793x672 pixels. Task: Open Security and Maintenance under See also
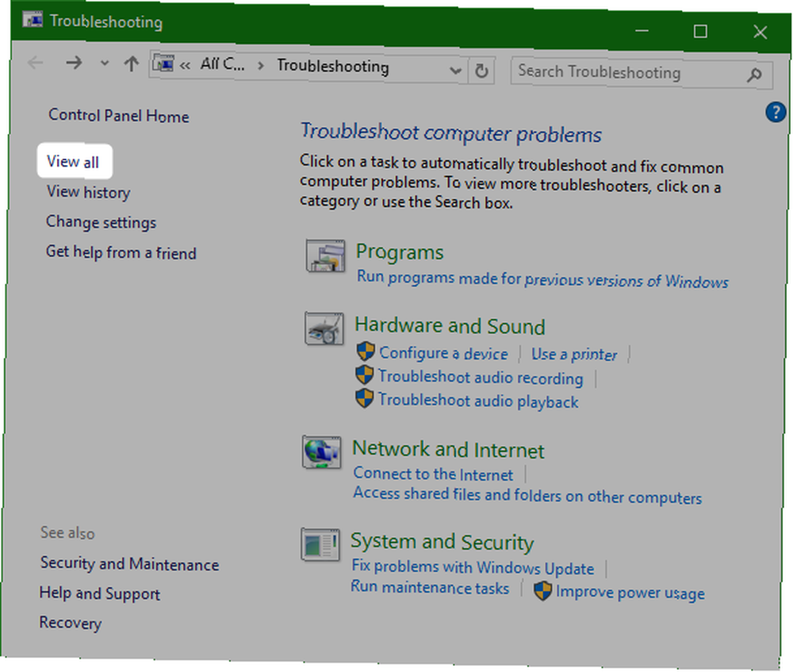coord(130,564)
